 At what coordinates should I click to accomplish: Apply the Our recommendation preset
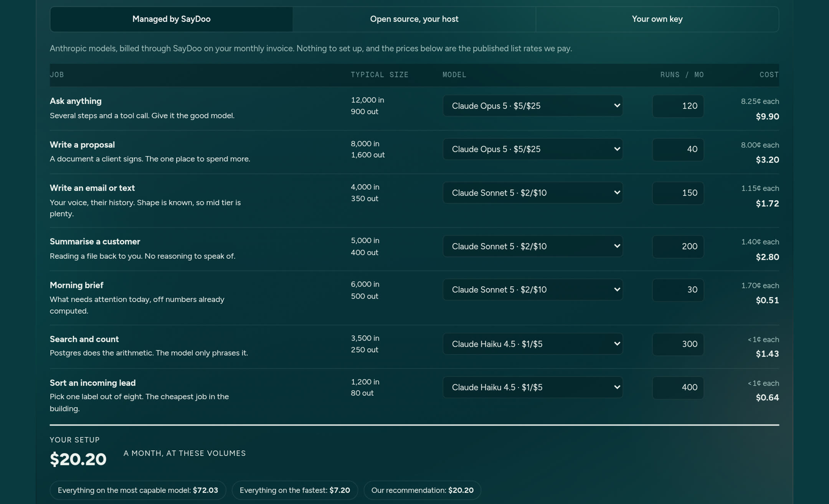tap(422, 490)
